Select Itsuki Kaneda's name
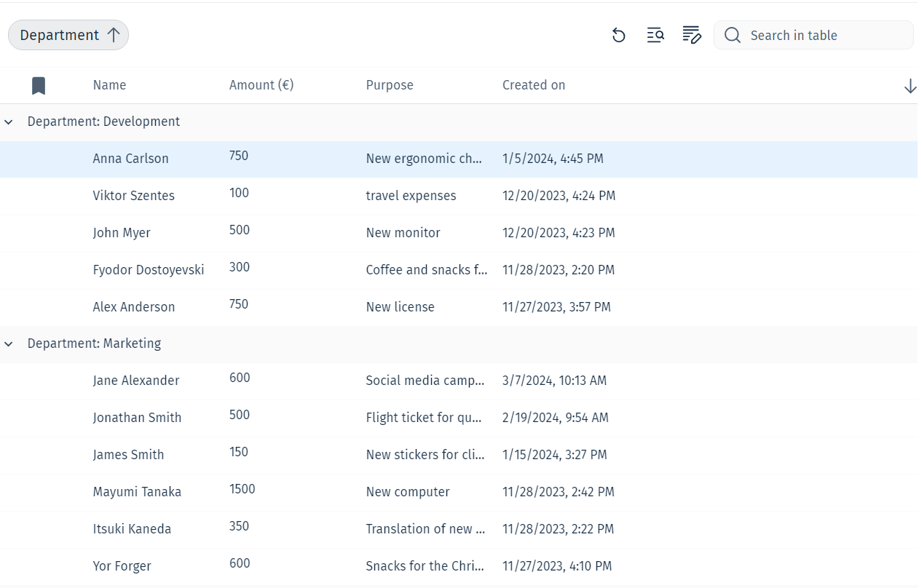The width and height of the screenshot is (919, 588). pos(132,529)
